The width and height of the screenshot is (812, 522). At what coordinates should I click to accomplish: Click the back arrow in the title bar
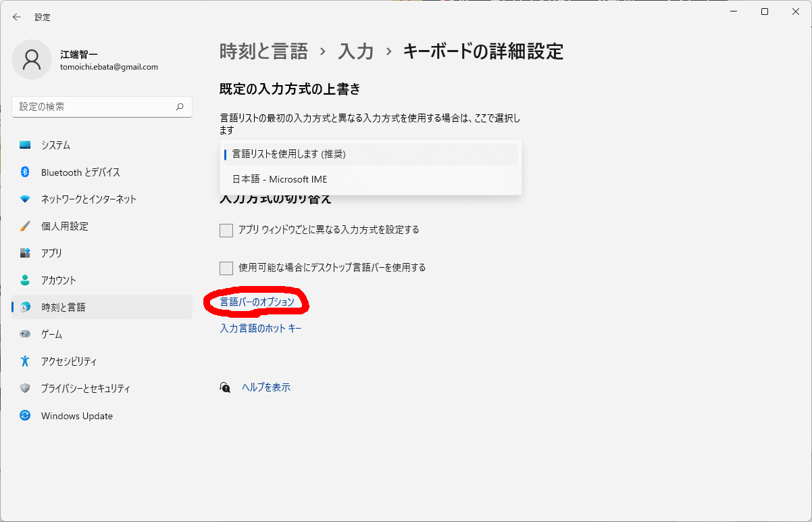point(17,17)
